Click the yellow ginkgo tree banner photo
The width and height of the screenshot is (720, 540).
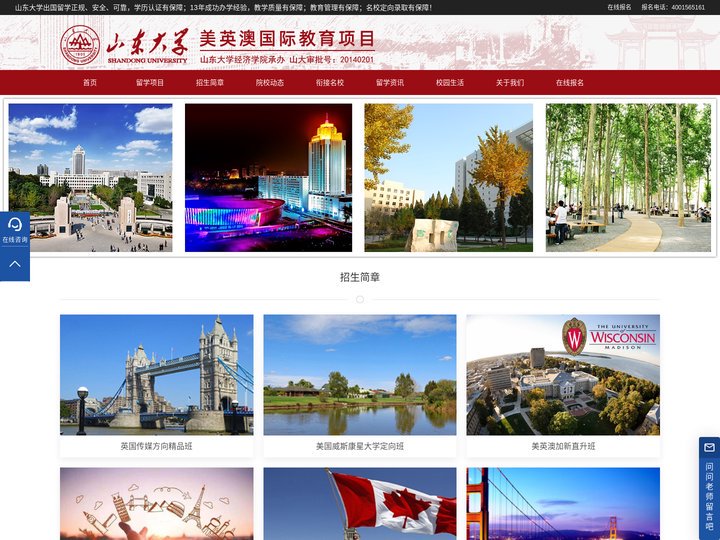[x=449, y=178]
